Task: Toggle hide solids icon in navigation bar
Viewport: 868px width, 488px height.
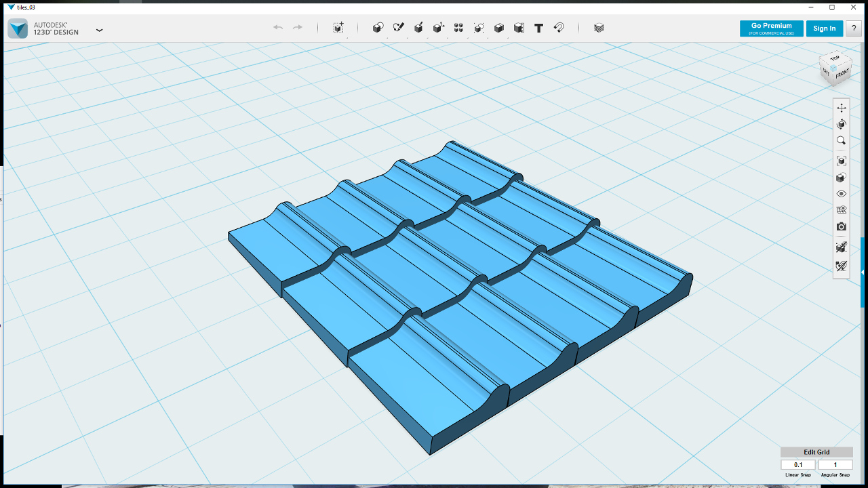Action: coord(842,247)
